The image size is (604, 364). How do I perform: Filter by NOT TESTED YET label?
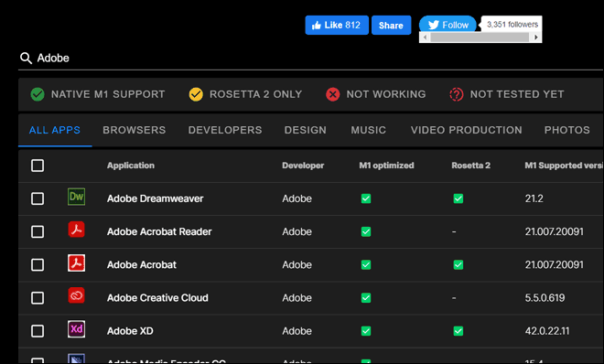517,94
